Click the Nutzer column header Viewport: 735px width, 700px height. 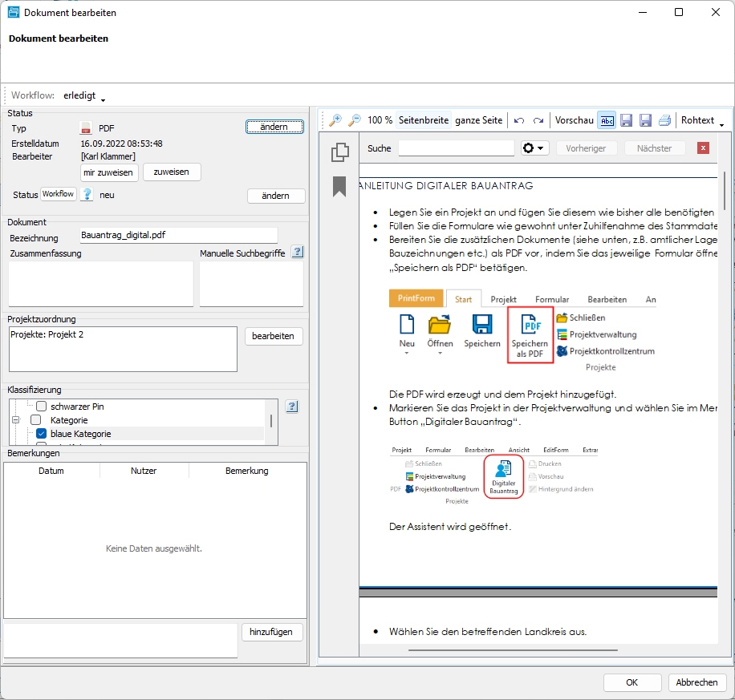click(144, 471)
